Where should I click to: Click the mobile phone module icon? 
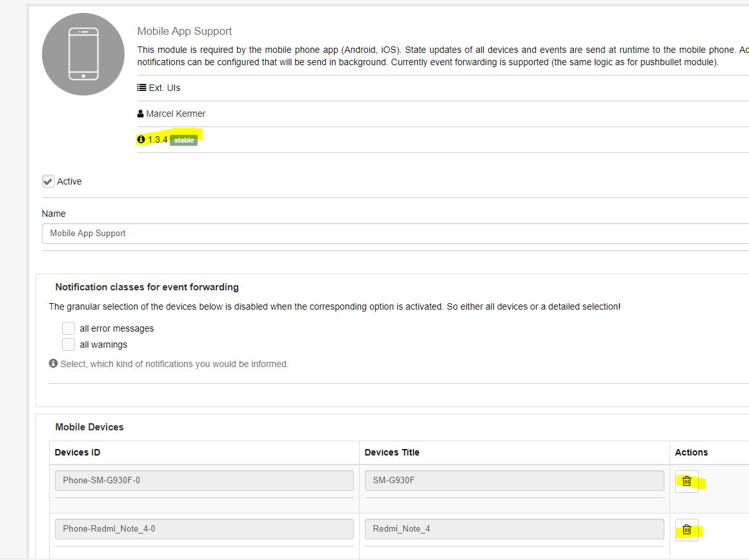coord(83,54)
